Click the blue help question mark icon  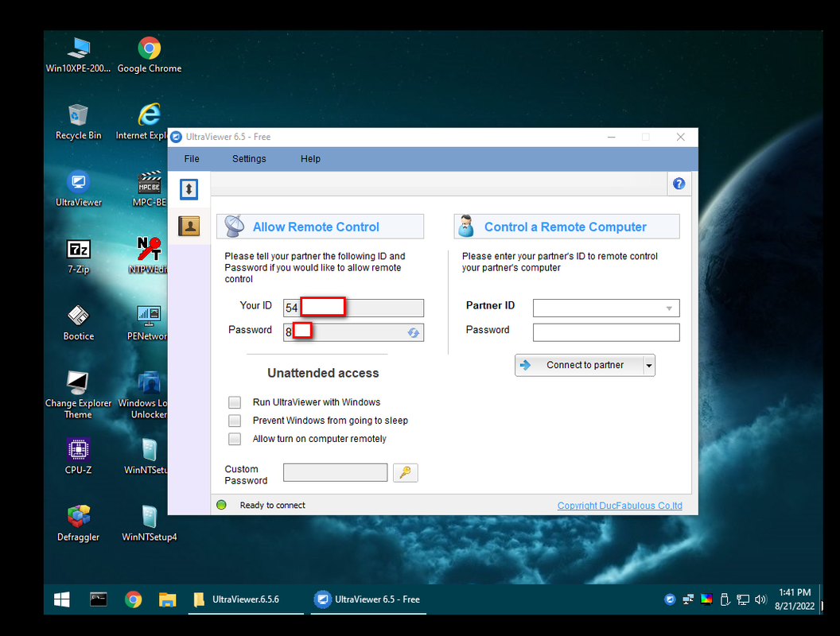coord(679,184)
